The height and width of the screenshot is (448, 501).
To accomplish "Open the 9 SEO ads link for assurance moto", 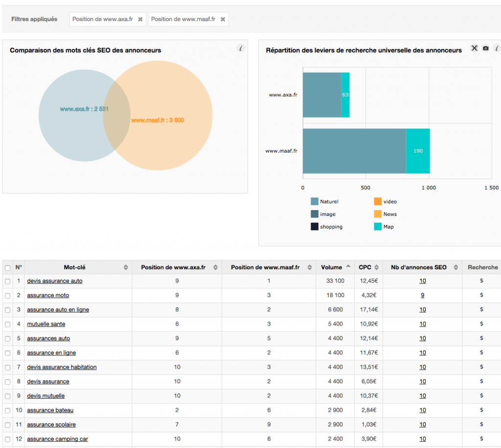I will pyautogui.click(x=422, y=295).
